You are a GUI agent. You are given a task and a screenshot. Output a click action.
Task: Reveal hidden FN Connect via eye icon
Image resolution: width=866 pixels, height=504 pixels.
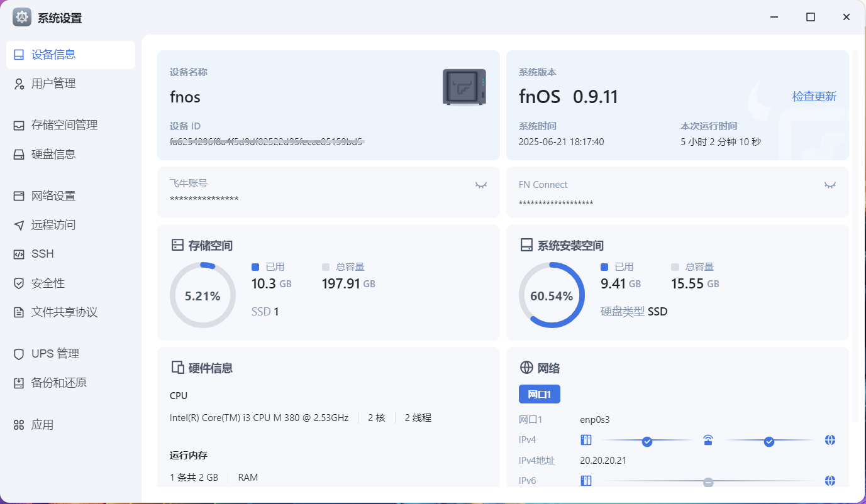click(x=830, y=185)
